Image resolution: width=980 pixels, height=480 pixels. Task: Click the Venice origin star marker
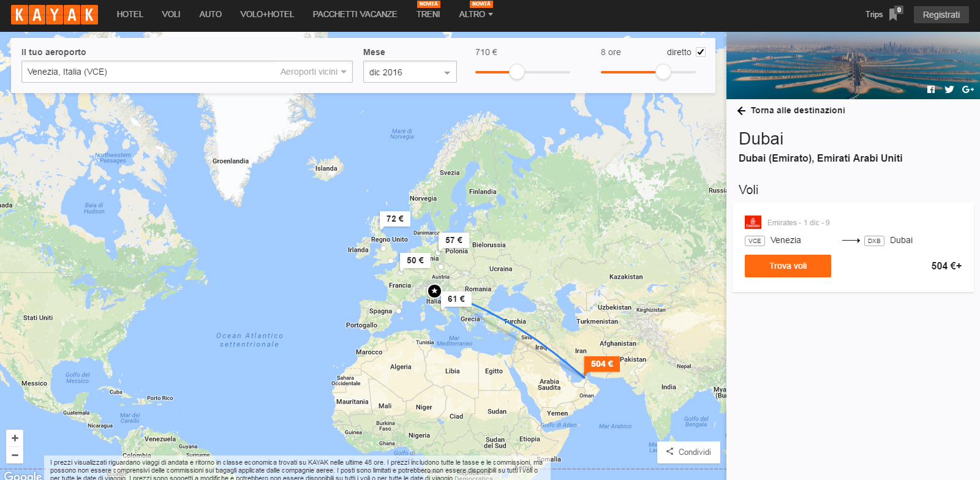434,291
